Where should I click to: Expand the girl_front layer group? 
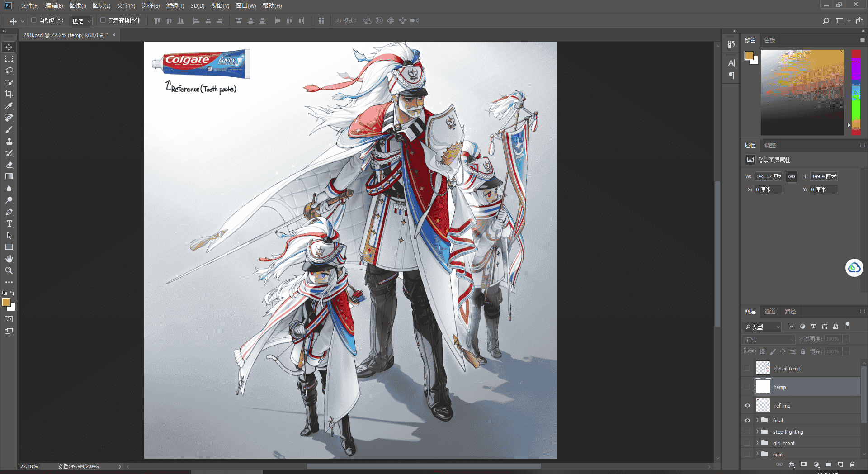(757, 443)
